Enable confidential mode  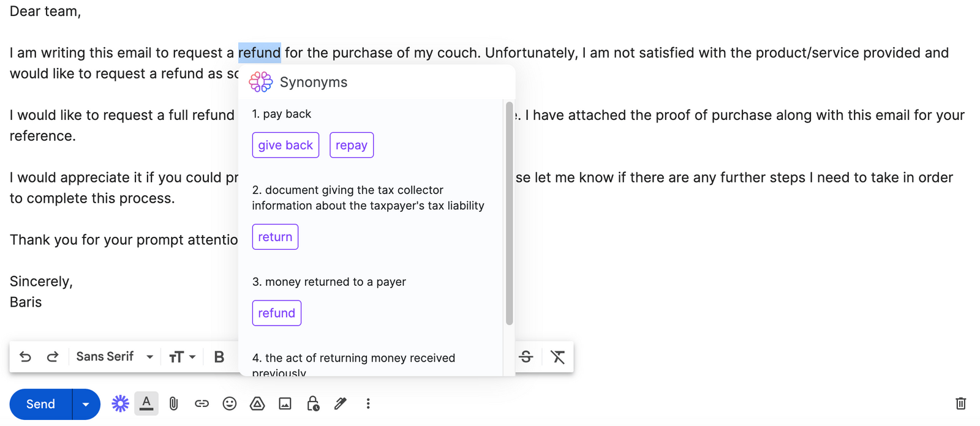[312, 403]
